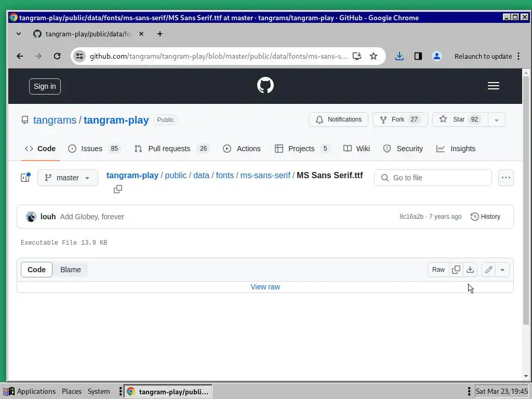The height and width of the screenshot is (399, 532).
Task: Reload the page
Action: [57, 56]
